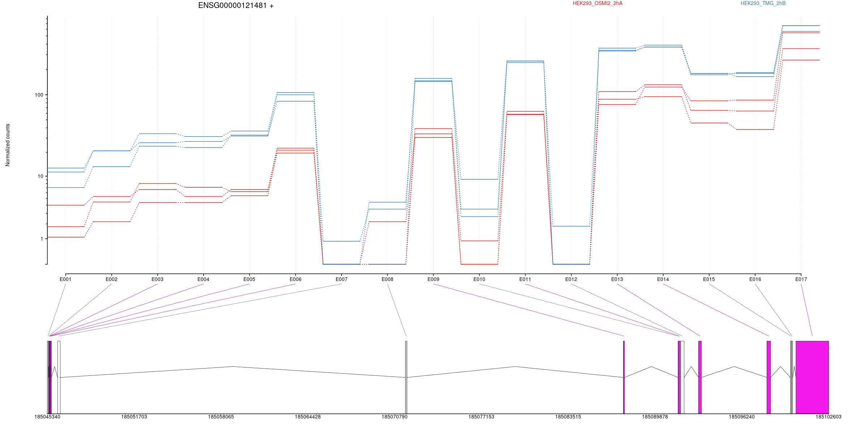
Task: Click the E016 exon label
Action: (755, 279)
